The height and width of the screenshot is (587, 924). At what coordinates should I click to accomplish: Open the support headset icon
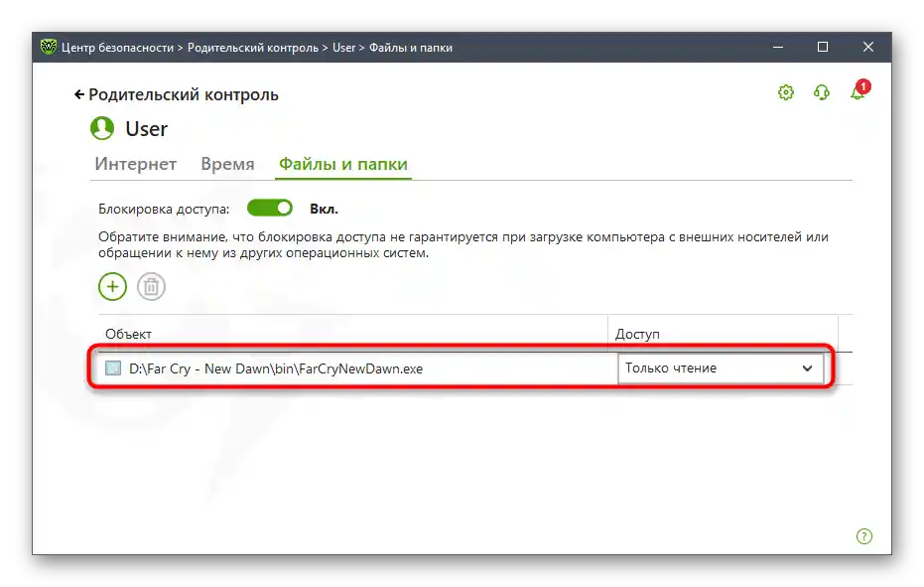pos(822,92)
